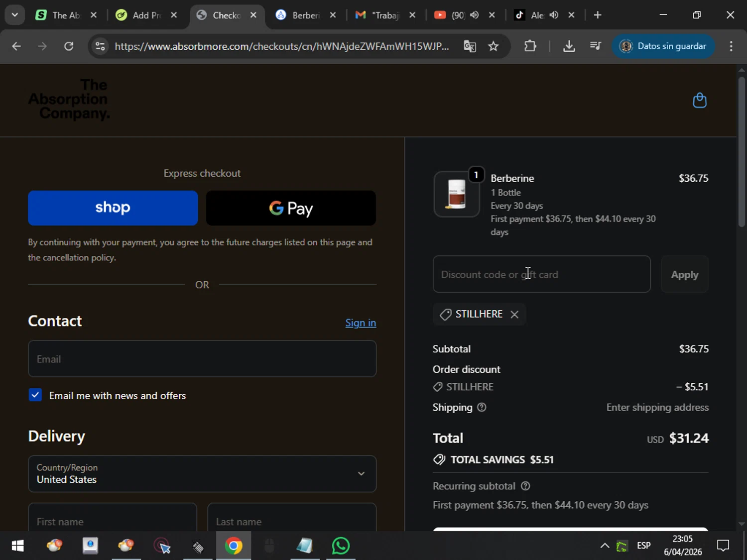The width and height of the screenshot is (747, 560).
Task: Expand Country/Region dropdown
Action: point(202,474)
